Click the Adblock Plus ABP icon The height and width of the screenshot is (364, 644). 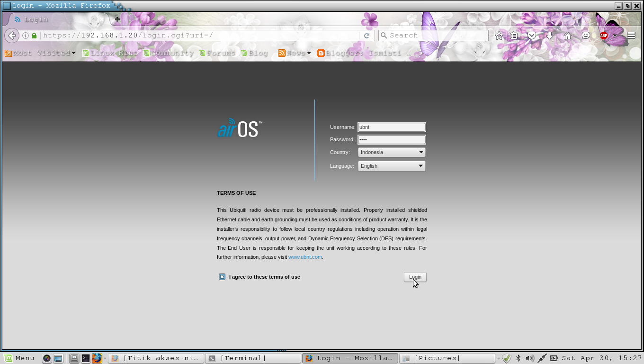[604, 36]
